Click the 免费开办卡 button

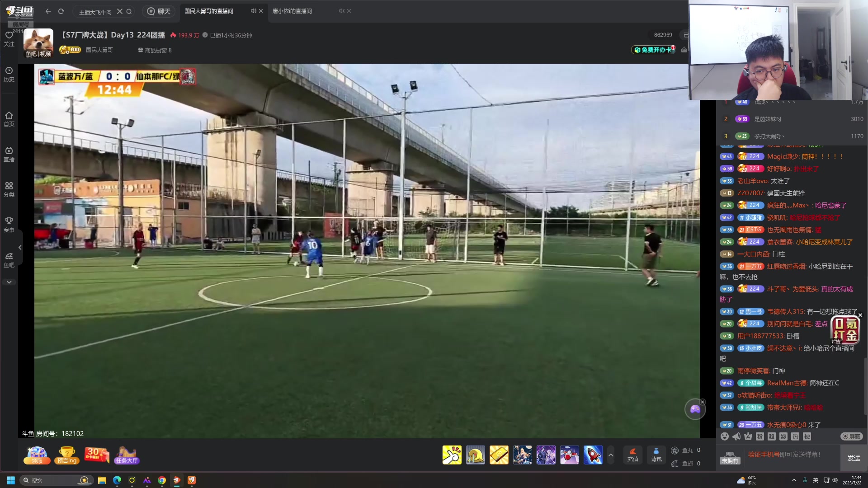pyautogui.click(x=654, y=50)
